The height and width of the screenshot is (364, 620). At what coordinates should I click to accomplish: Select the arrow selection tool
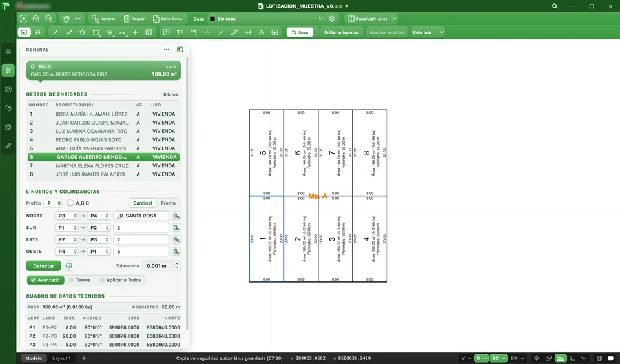coord(24,32)
